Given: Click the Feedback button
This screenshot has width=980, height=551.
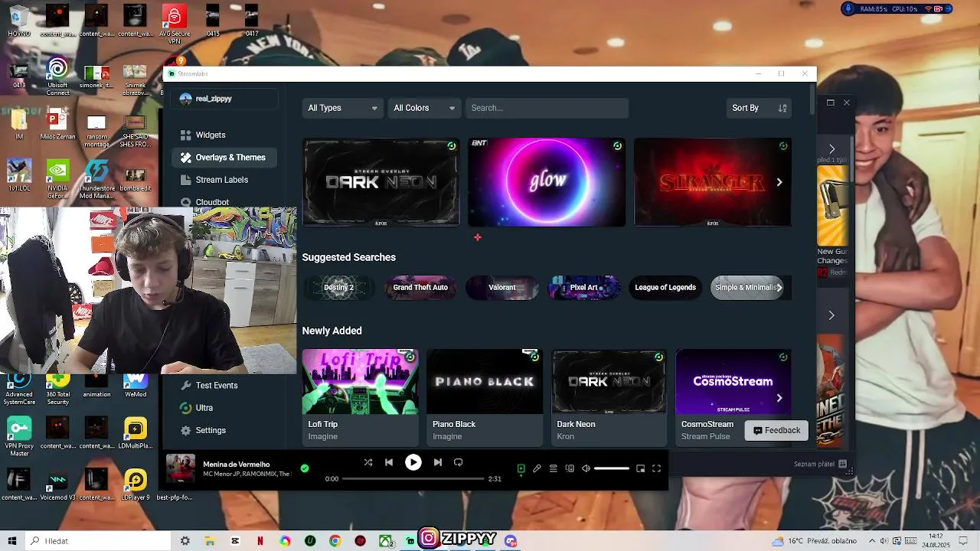Looking at the screenshot, I should (776, 430).
